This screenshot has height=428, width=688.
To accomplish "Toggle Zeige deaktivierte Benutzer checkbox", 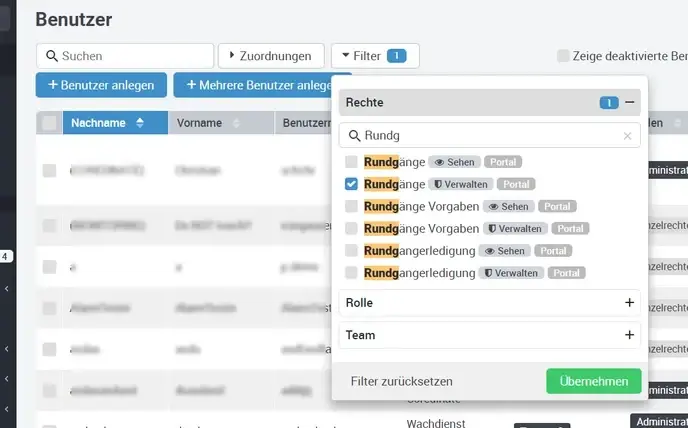I will (564, 56).
